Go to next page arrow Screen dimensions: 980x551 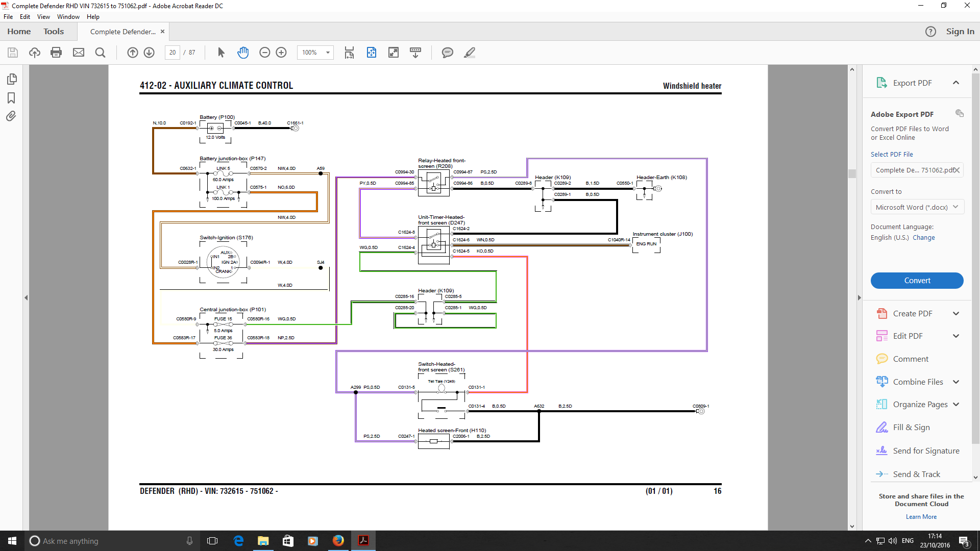(x=149, y=53)
